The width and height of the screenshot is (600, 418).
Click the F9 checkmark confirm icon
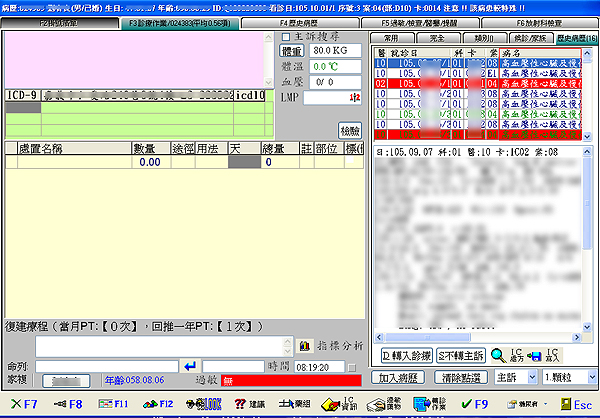[x=468, y=404]
